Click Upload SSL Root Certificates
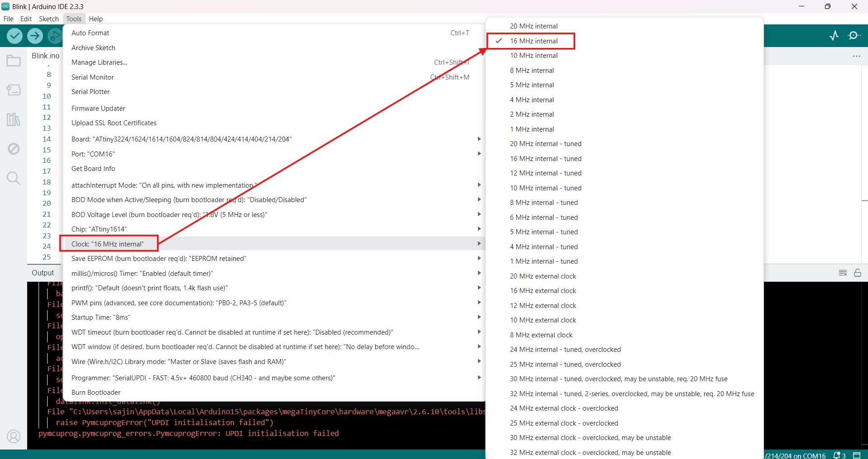The width and height of the screenshot is (868, 459). [273, 123]
